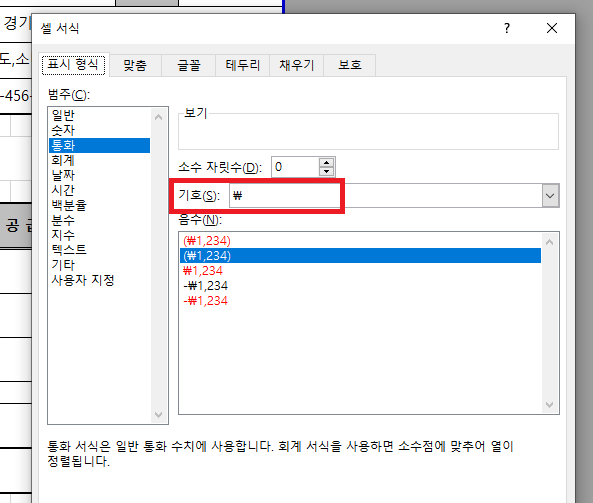Select 일반 in the category list
The height and width of the screenshot is (503, 593).
click(100, 115)
